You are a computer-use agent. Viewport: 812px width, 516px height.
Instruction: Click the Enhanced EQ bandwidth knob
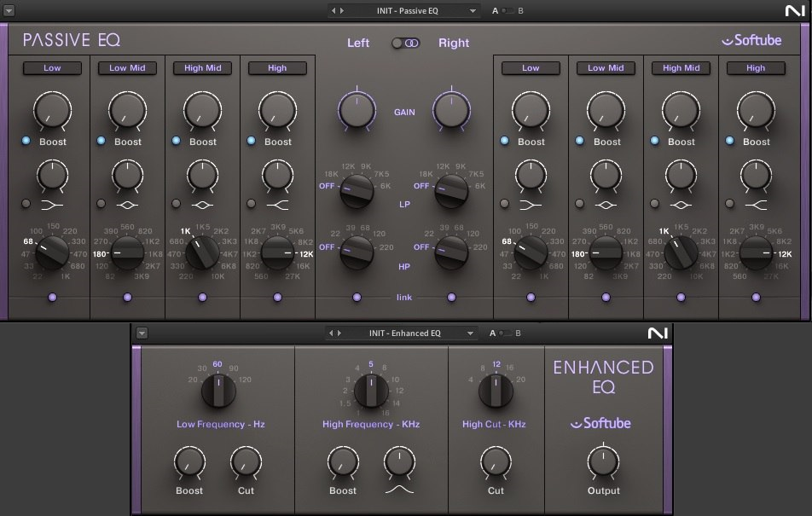[x=399, y=461]
